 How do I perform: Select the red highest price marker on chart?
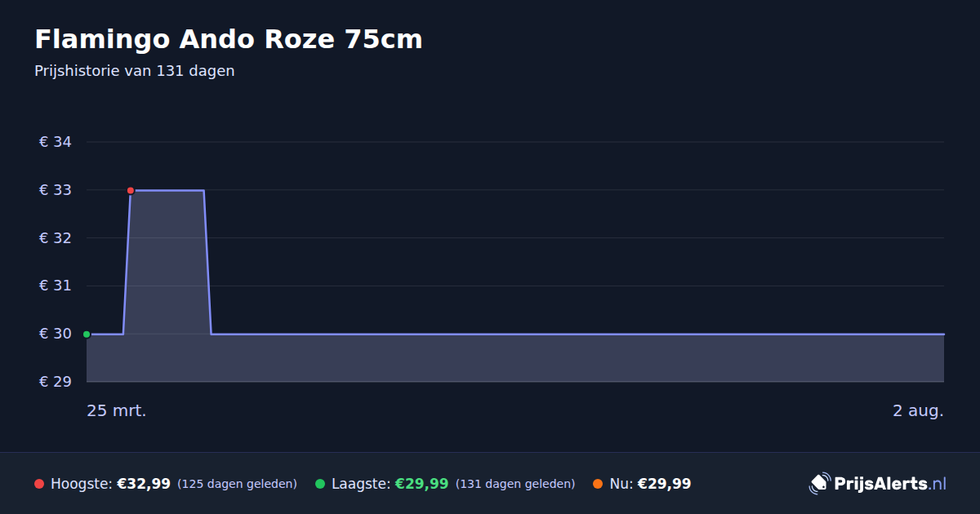[131, 190]
